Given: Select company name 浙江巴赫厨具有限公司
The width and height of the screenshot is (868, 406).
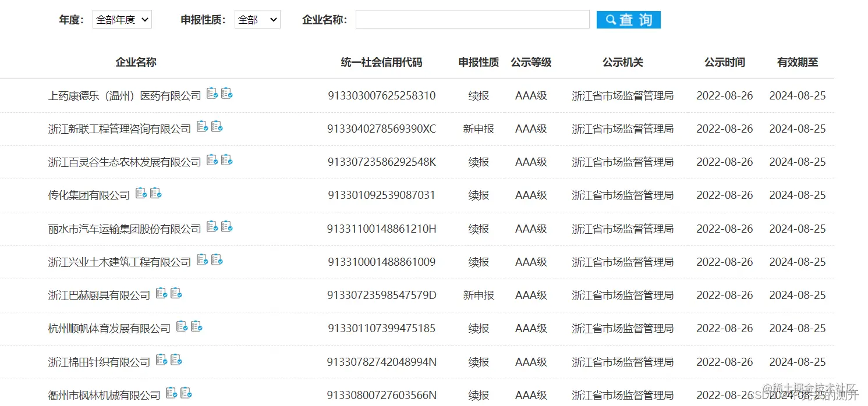Looking at the screenshot, I should [x=99, y=295].
